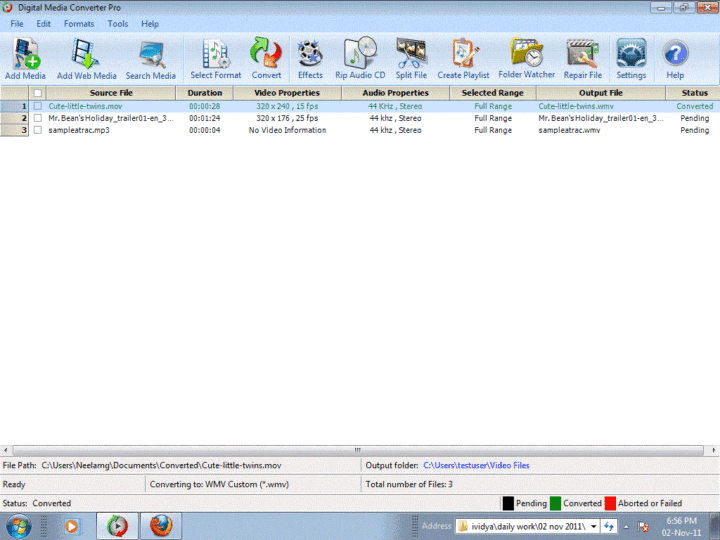The height and width of the screenshot is (540, 720).
Task: Sort by the Duration column header
Action: (205, 93)
